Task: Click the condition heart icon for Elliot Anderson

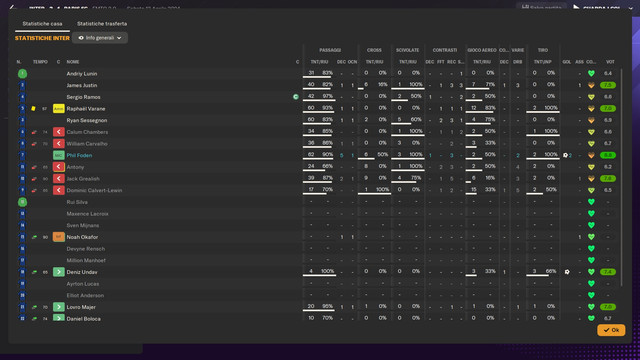Action: [x=591, y=295]
